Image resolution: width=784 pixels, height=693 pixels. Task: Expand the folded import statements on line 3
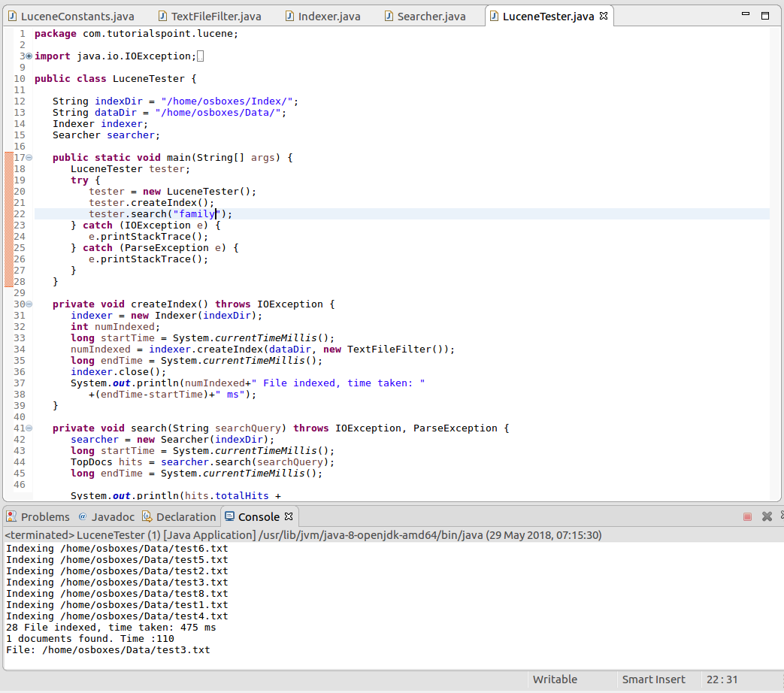click(29, 56)
